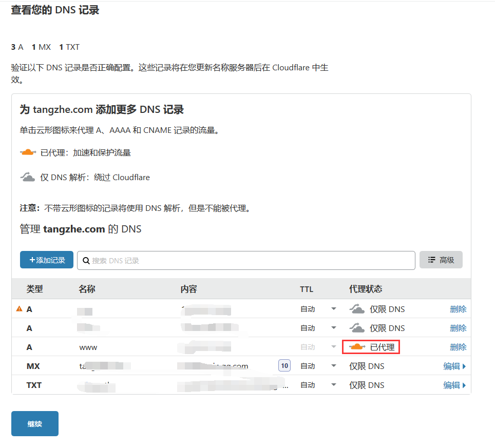The width and height of the screenshot is (495, 448).
Task: Edit the TXT record via 编辑
Action: [x=454, y=385]
